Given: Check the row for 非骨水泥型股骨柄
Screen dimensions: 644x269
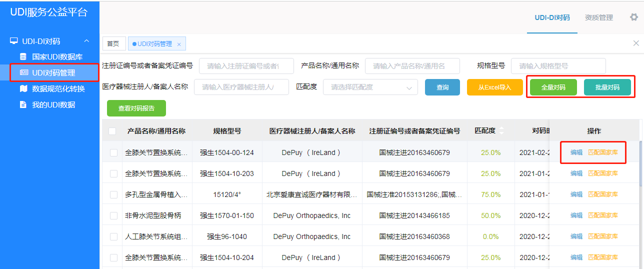Looking at the screenshot, I should tap(113, 215).
